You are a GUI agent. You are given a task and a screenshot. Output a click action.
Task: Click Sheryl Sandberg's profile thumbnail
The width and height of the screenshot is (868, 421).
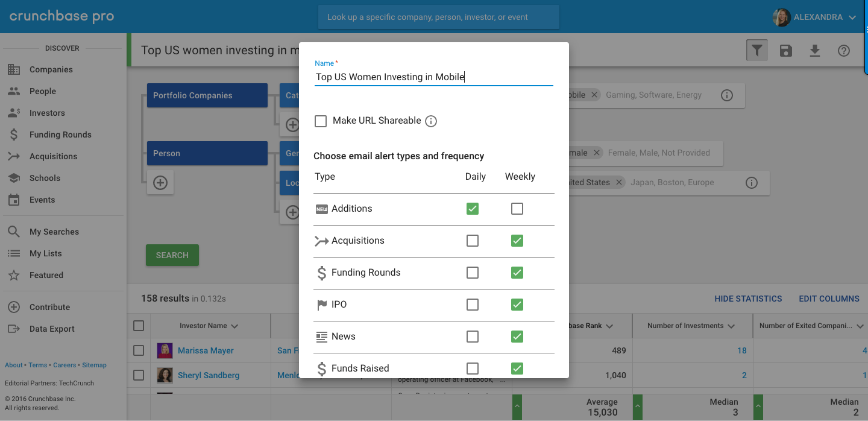pyautogui.click(x=165, y=375)
